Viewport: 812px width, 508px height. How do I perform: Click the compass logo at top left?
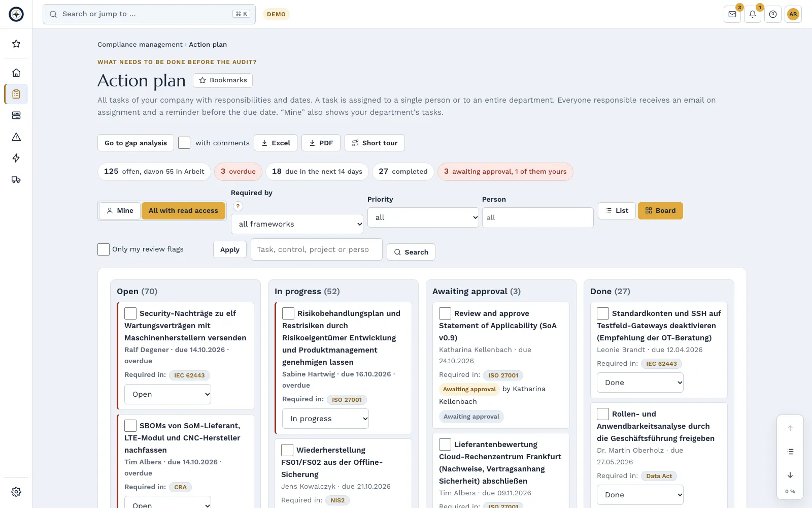16,14
